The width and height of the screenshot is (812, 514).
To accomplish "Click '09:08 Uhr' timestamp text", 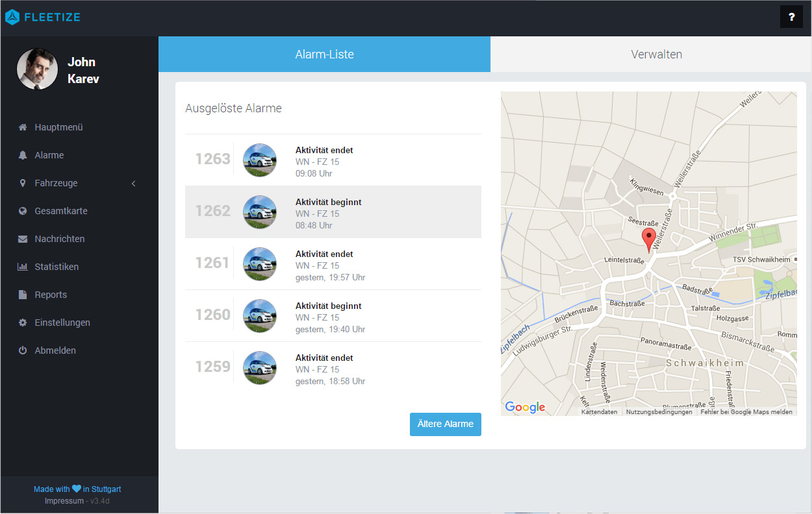I will tap(314, 174).
